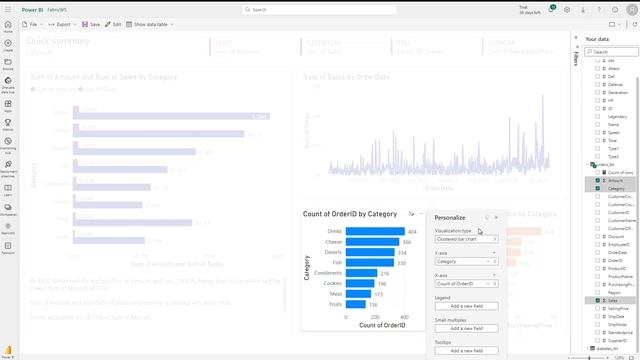Viewport: 640px width, 360px height.
Task: Open Visualization type Clustered bar chart selector
Action: point(467,239)
